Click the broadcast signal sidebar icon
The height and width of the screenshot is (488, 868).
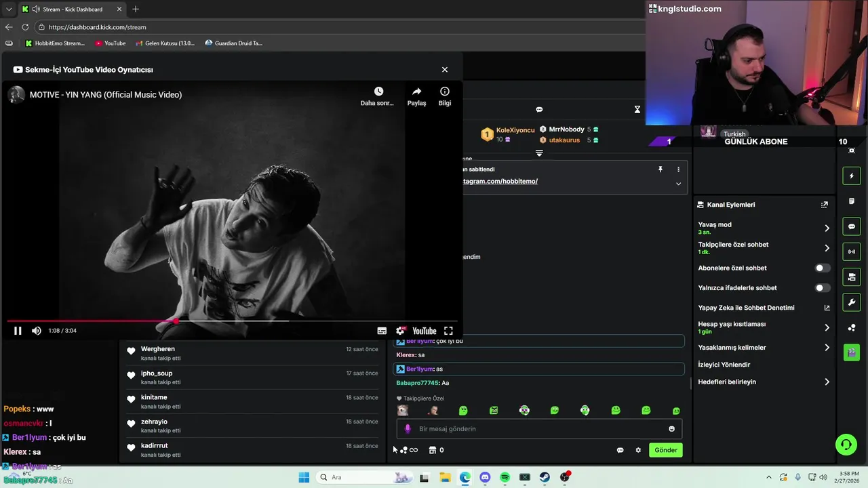[x=852, y=251]
